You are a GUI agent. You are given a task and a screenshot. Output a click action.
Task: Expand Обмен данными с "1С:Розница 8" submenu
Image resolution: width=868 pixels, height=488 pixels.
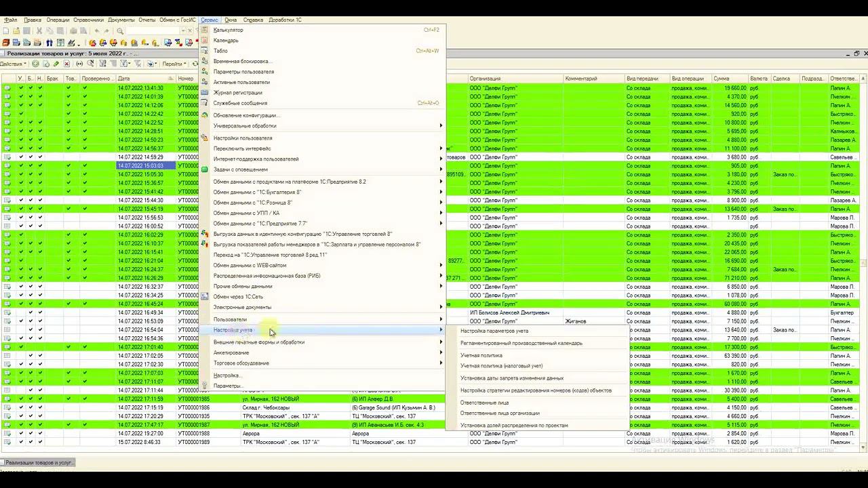click(323, 203)
